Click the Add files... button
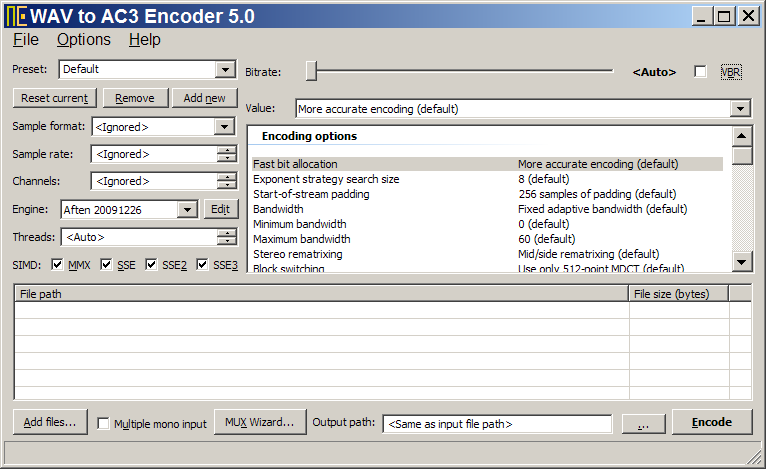 (50, 422)
